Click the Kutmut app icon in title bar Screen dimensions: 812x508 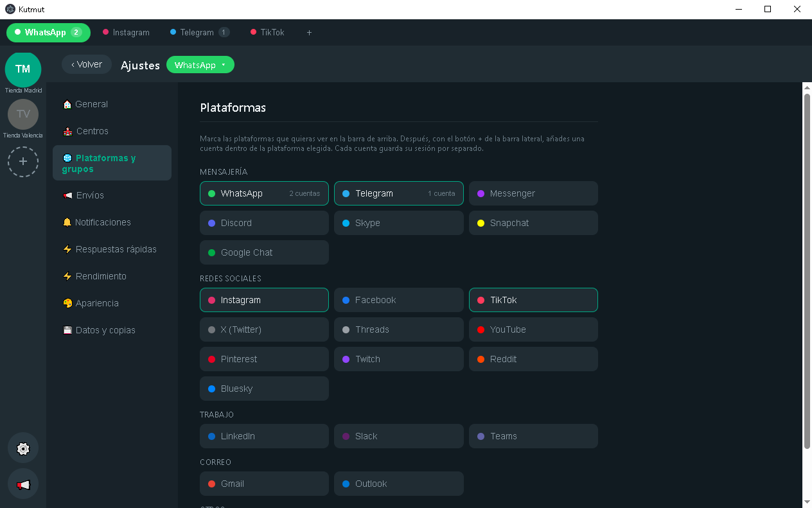tap(10, 9)
